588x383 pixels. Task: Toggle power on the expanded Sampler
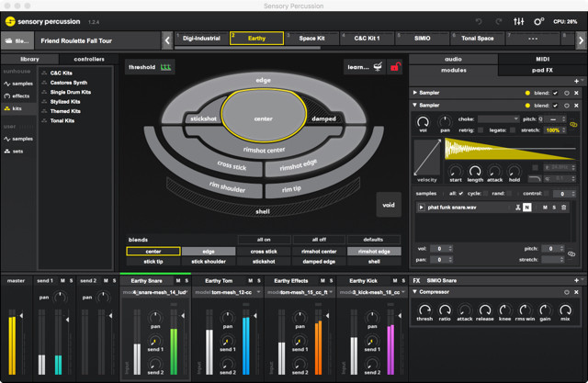(567, 106)
